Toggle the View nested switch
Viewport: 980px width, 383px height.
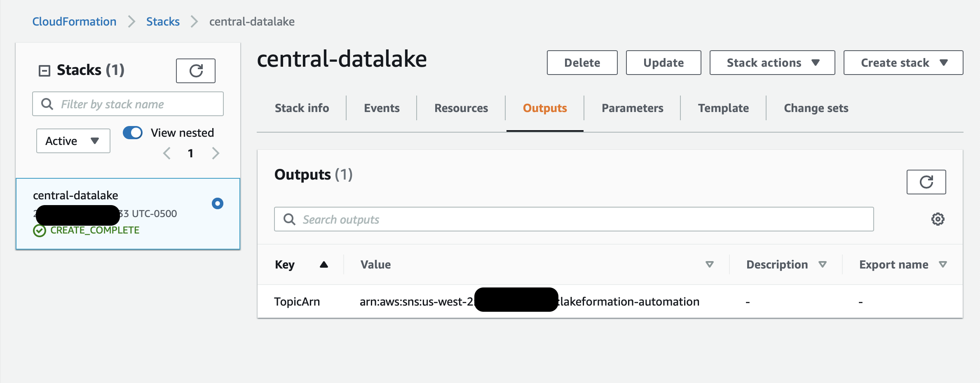click(133, 133)
